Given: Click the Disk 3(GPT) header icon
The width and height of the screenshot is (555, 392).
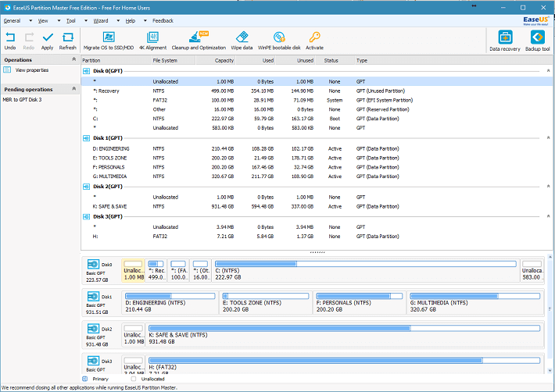Looking at the screenshot, I should 86,216.
